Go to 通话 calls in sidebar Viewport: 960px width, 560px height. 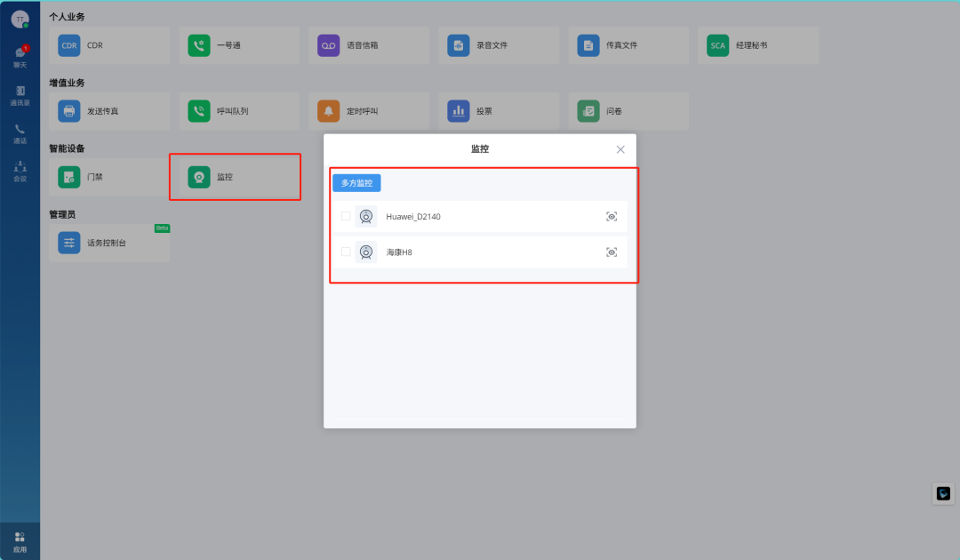pos(20,133)
